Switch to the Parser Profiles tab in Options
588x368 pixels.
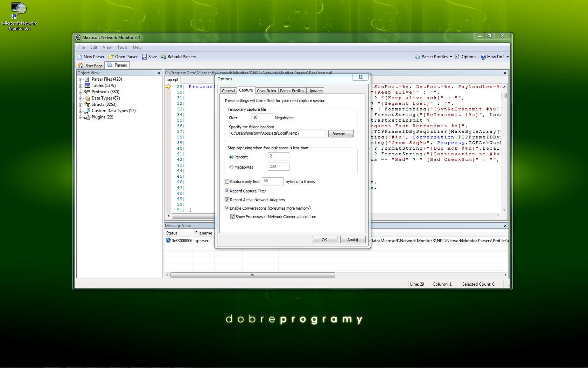point(292,91)
